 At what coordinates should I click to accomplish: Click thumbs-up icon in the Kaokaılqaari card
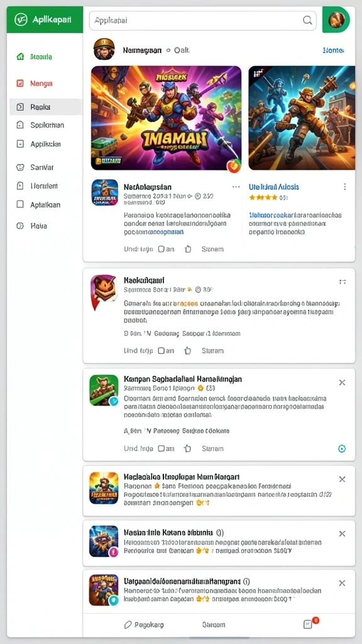(188, 351)
